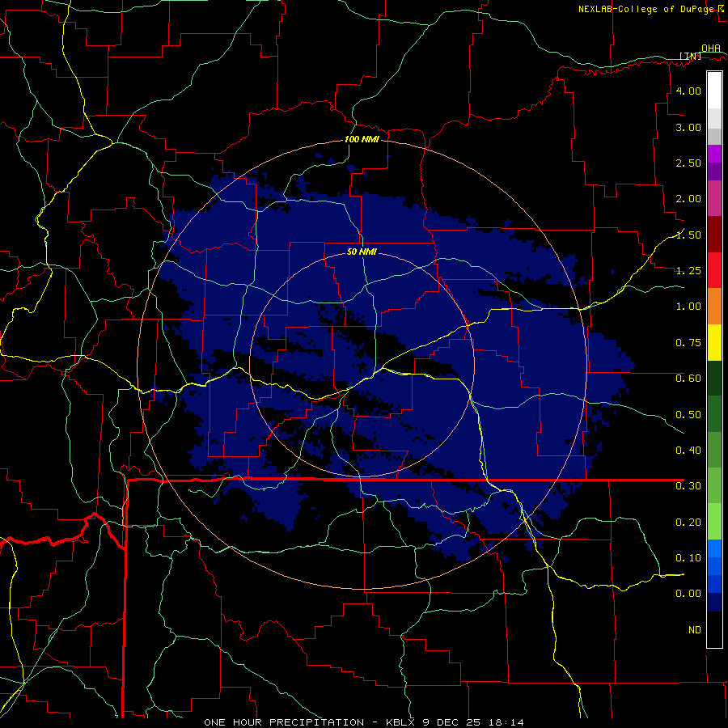Select the navy swatch beside 0.00
728x728 pixels.
click(x=714, y=602)
